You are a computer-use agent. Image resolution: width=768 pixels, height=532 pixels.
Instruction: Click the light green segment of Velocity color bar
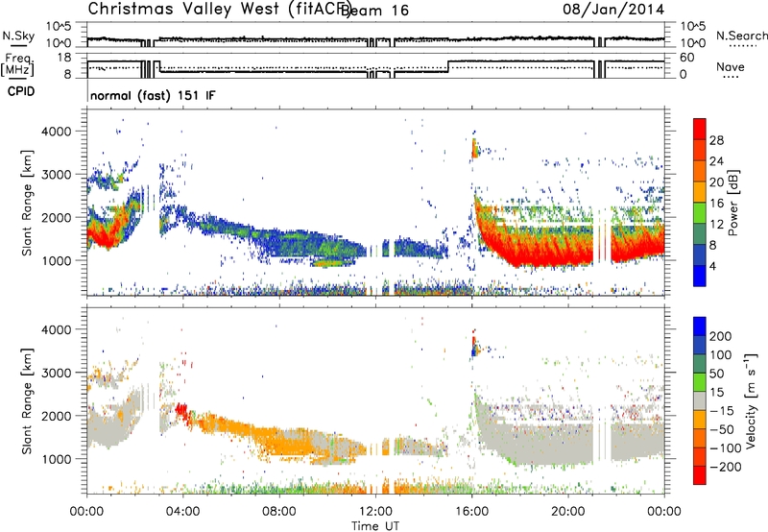[x=700, y=382]
